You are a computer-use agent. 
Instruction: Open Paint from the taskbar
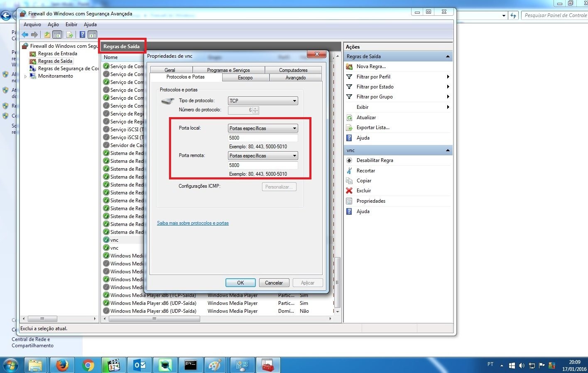[x=215, y=365]
